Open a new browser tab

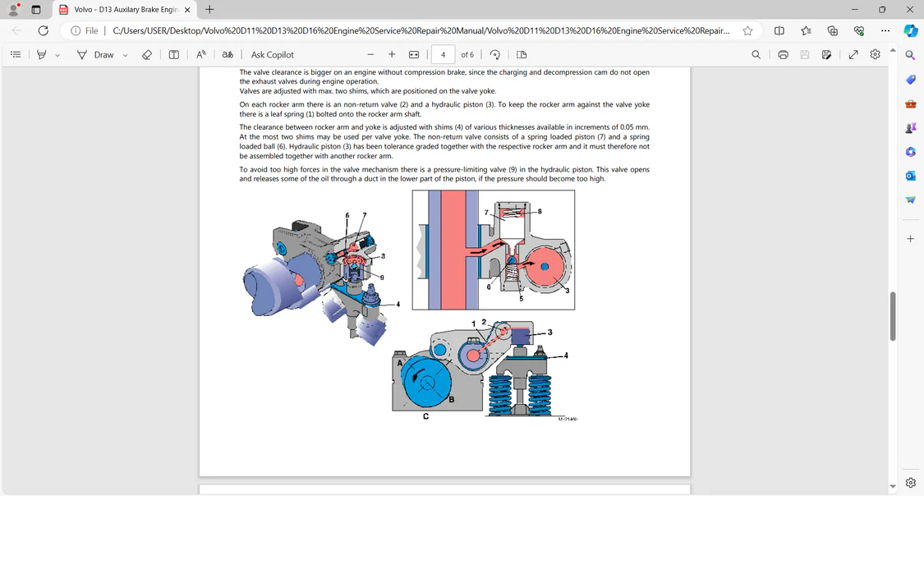(x=209, y=10)
